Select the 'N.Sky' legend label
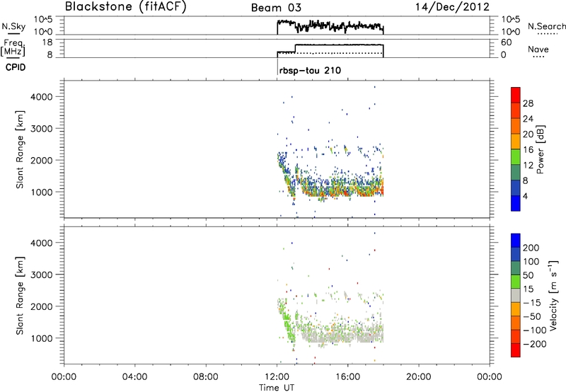566x392 pixels. pyautogui.click(x=13, y=26)
